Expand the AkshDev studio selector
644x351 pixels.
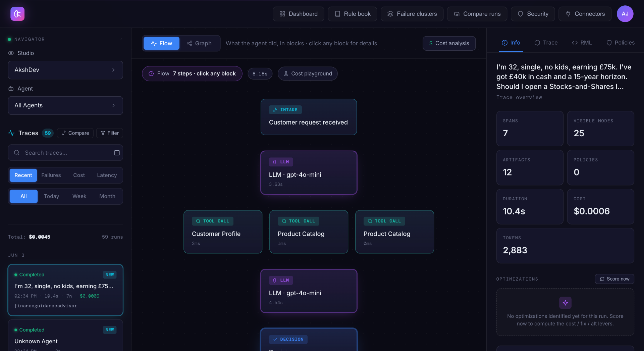point(65,70)
